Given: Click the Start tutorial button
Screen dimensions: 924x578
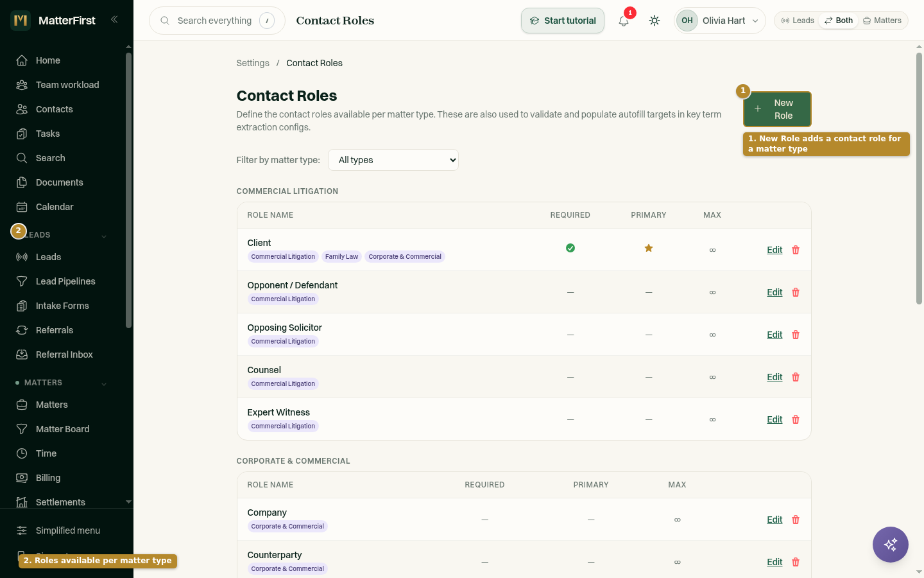Looking at the screenshot, I should pos(563,21).
